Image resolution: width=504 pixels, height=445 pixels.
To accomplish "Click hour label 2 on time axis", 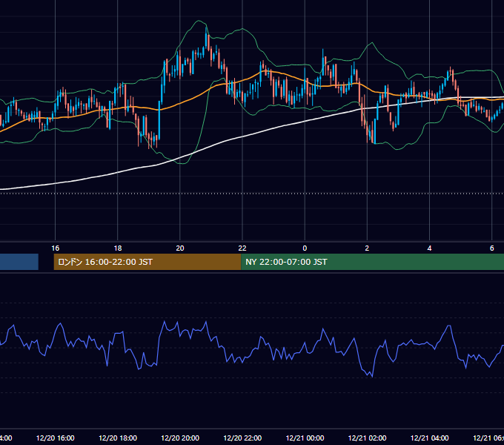I will [x=367, y=248].
